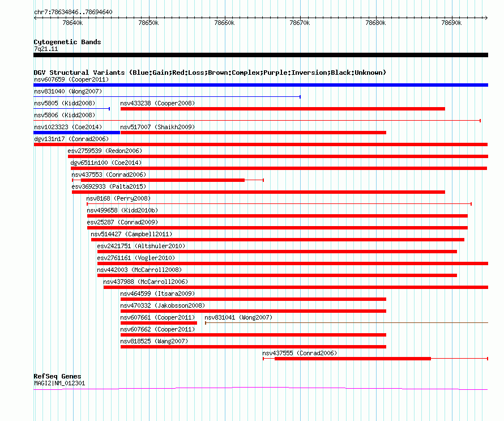The image size is (504, 421).
Task: Click the esv2759539 (Redon2006) label
Action: pos(105,151)
